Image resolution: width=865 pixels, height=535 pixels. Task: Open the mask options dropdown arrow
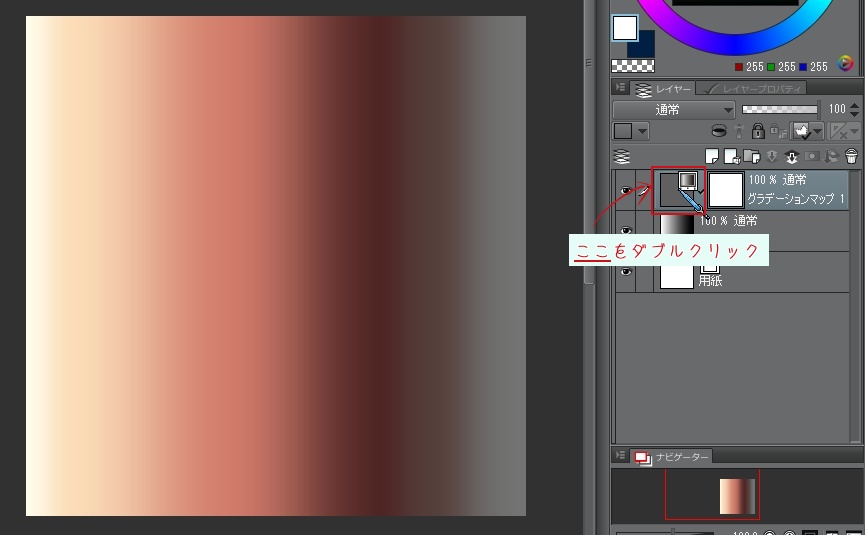(x=818, y=131)
